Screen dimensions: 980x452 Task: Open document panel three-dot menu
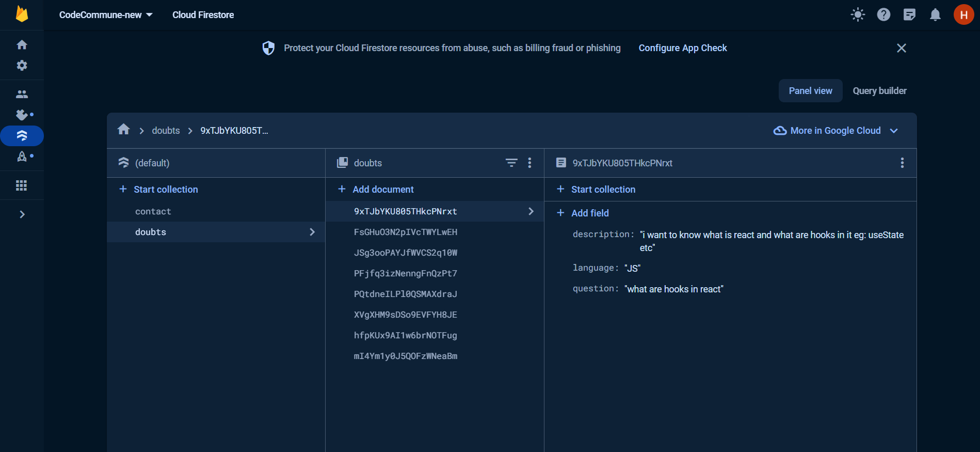tap(902, 163)
